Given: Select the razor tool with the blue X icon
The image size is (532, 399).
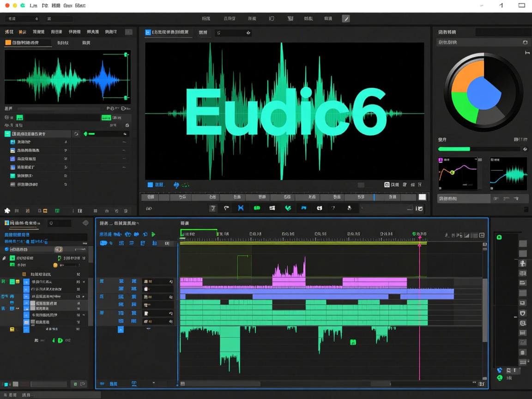Looking at the screenshot, I should click(241, 208).
